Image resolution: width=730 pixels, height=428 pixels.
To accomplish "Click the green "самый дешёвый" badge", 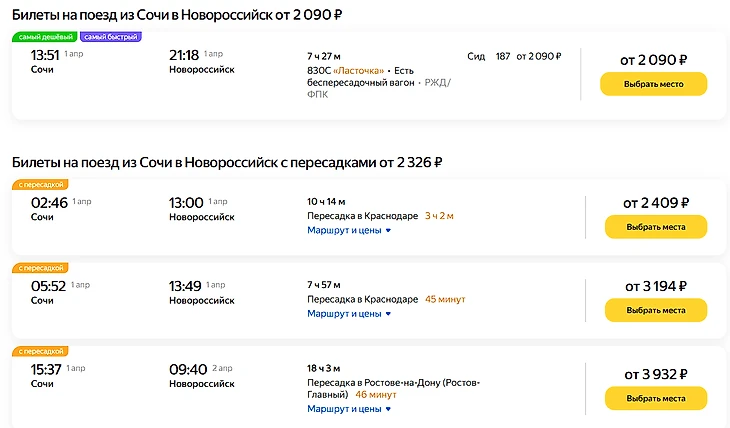I will (44, 37).
